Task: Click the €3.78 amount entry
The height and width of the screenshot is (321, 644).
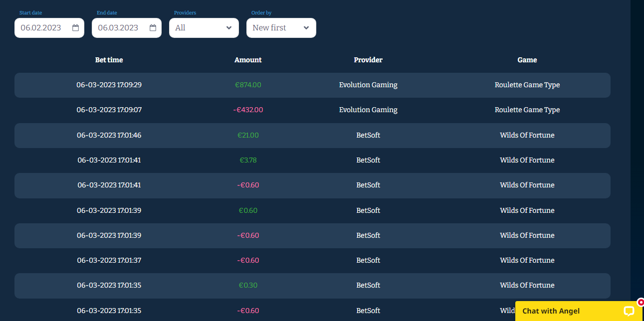Action: (x=248, y=160)
